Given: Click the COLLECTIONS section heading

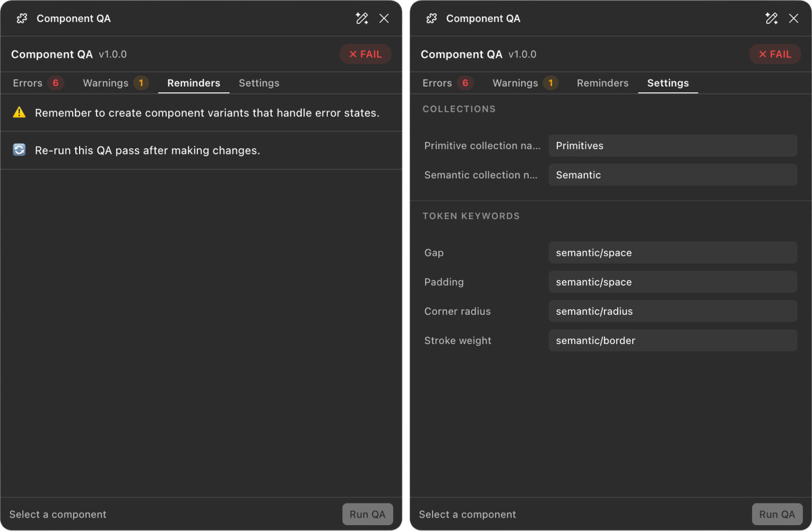Looking at the screenshot, I should (459, 109).
